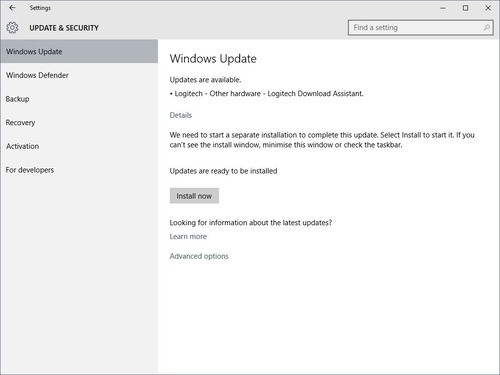Close the Settings window

tap(488, 8)
